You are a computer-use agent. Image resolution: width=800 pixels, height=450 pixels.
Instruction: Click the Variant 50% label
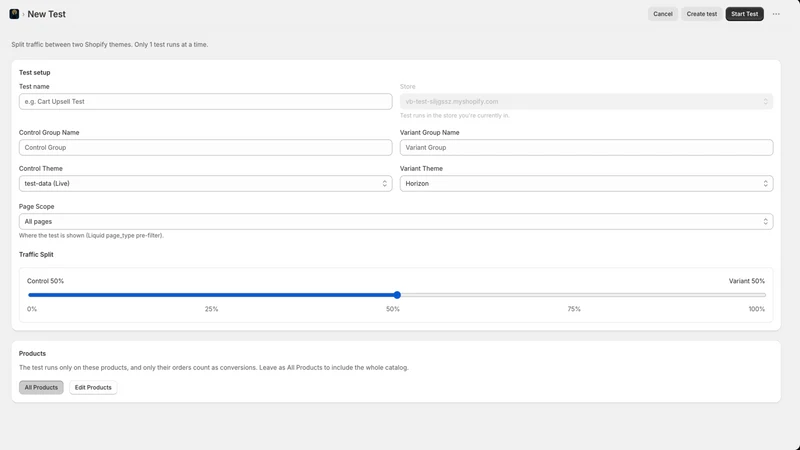pos(746,281)
